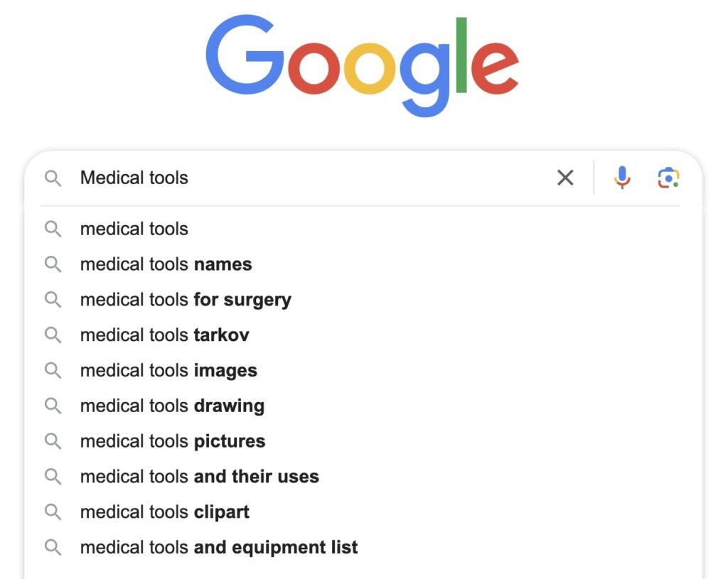Pick the "medical tools tarkov" suggestion
This screenshot has width=728, height=579.
164,335
